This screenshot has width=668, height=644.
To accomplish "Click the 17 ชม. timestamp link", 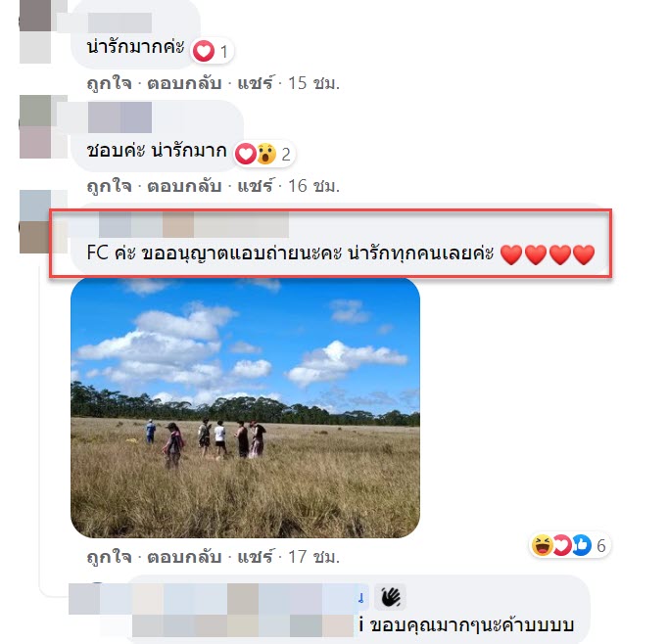I will (314, 557).
